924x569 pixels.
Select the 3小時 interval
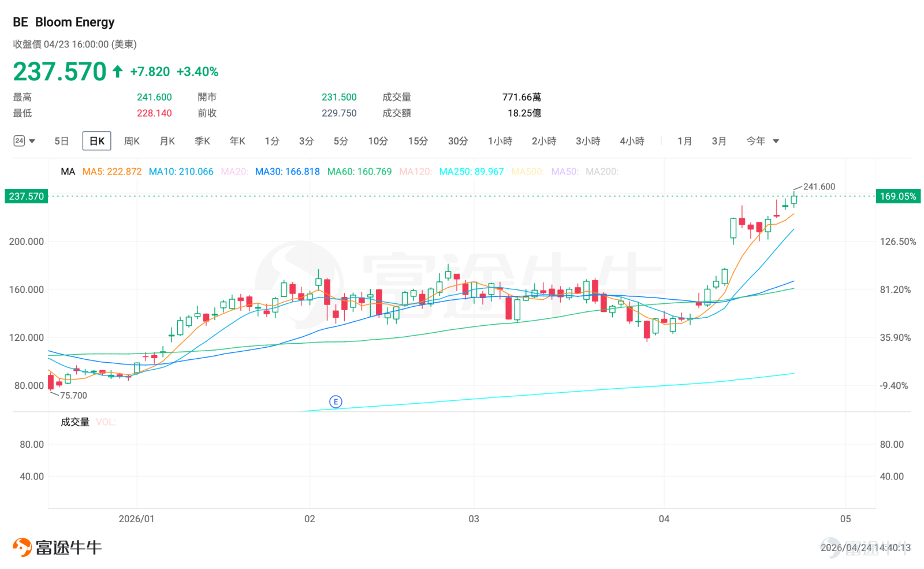point(588,141)
